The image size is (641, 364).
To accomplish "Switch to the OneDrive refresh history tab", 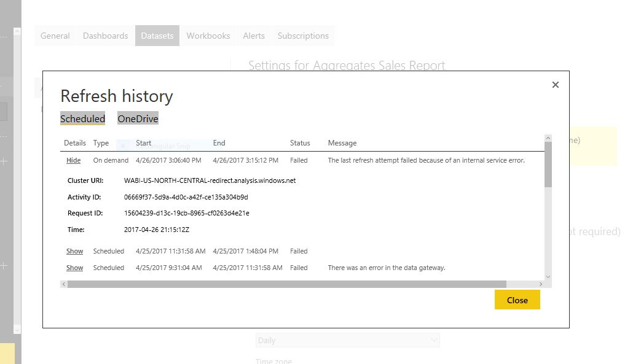I will (x=138, y=118).
